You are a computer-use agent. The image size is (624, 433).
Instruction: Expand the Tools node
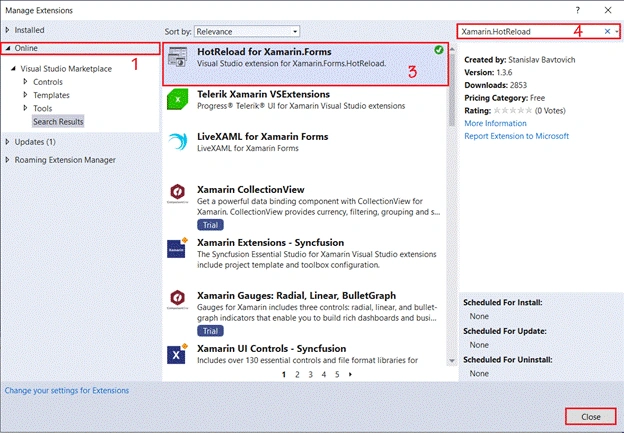coord(25,108)
